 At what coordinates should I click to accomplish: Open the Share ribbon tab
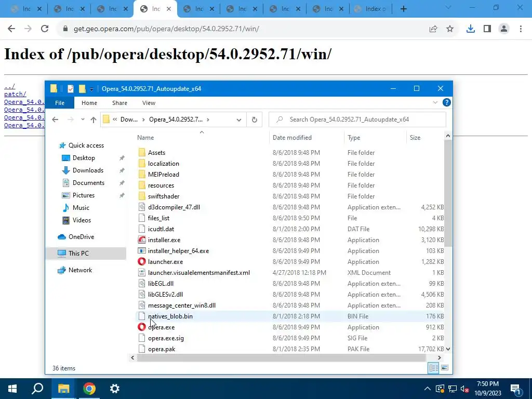[x=120, y=103]
